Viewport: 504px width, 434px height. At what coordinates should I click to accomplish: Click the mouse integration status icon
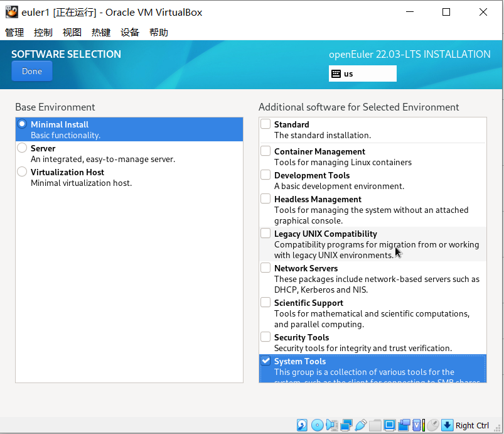(433, 425)
